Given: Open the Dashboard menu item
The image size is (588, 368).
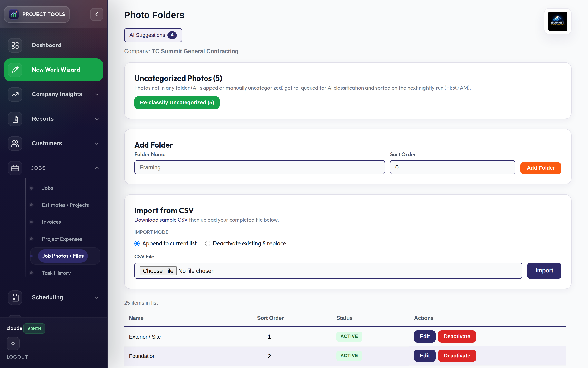Looking at the screenshot, I should 54,45.
